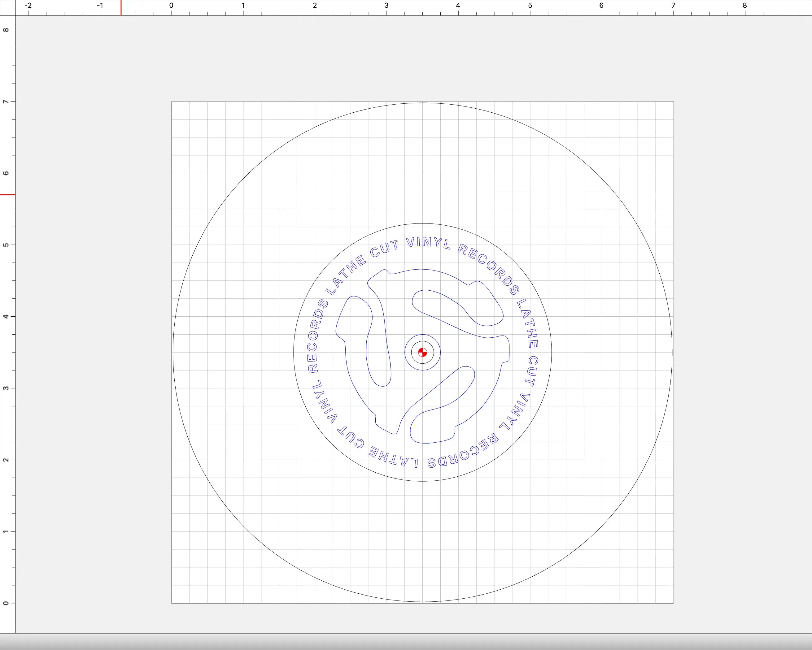The width and height of the screenshot is (812, 650).
Task: Click the red cursor marker on left ruler
Action: click(7, 195)
